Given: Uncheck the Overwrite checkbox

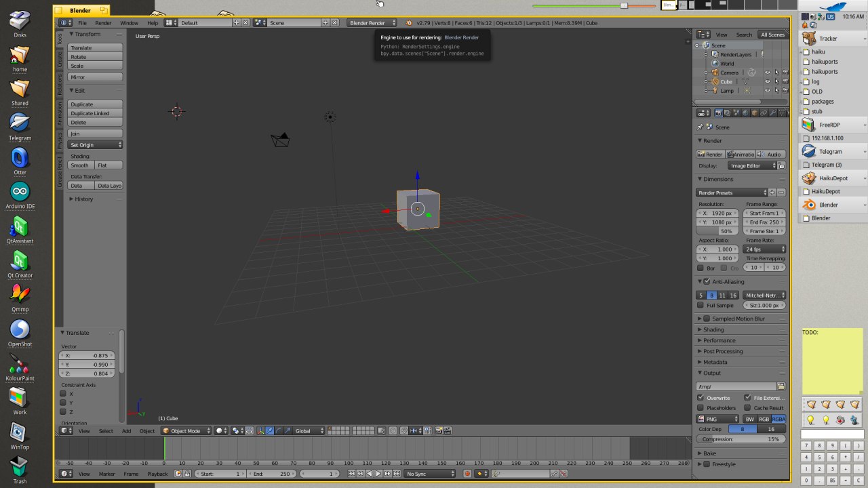Looking at the screenshot, I should [x=701, y=398].
